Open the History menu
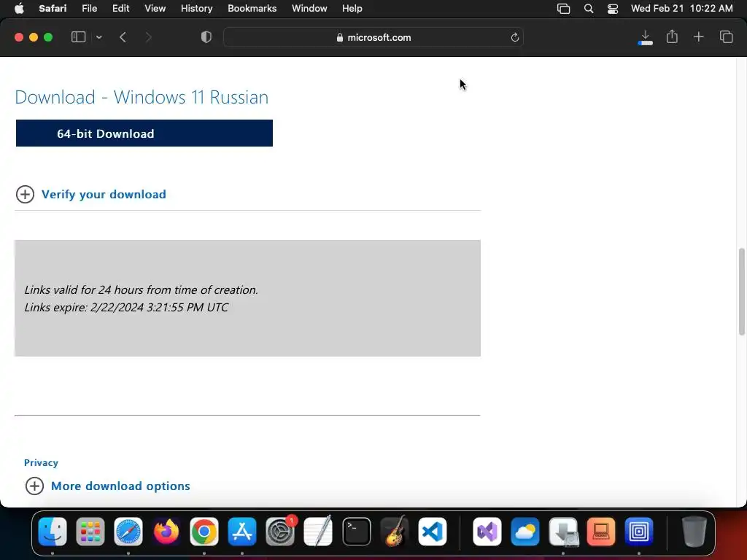 click(196, 9)
